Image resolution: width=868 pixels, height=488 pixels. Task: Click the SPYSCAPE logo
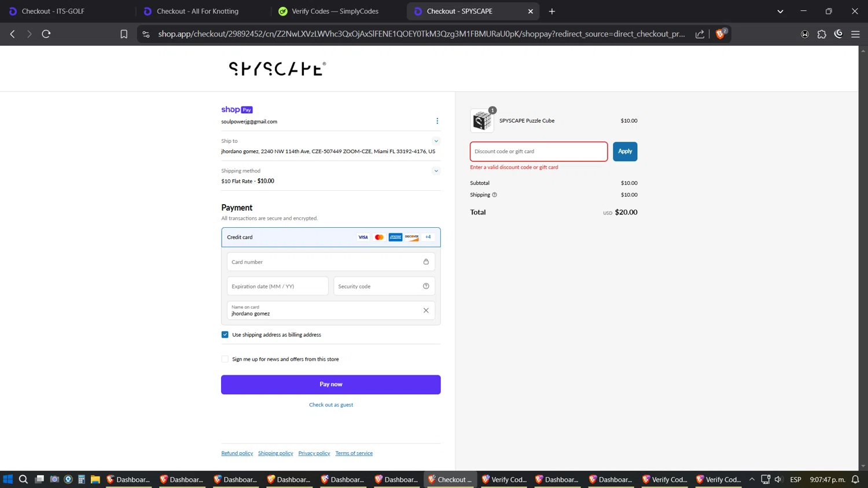(277, 69)
